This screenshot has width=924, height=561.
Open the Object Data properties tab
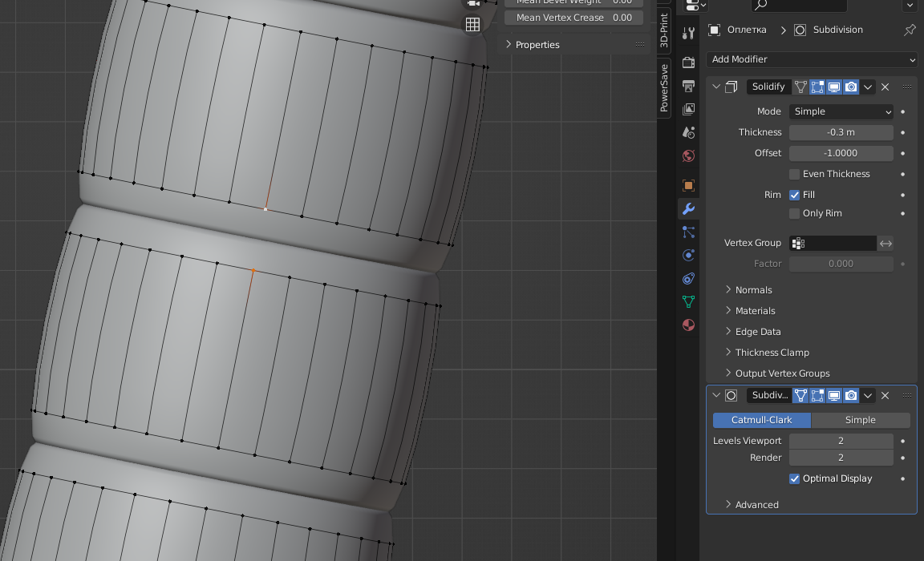[688, 301]
